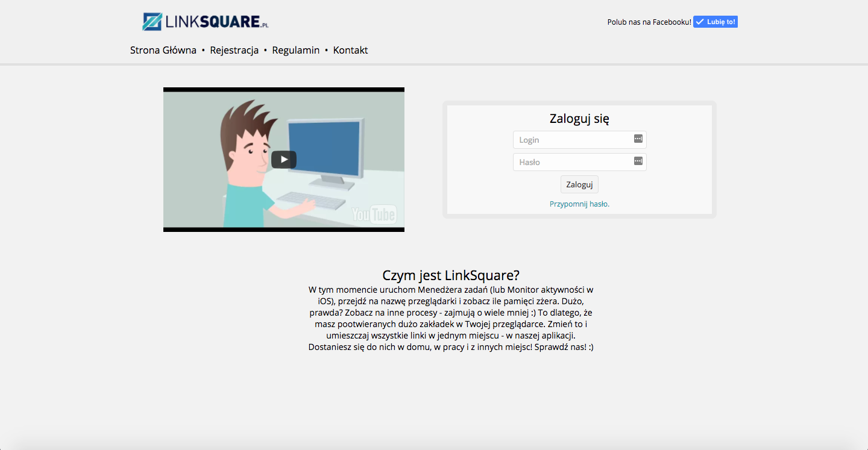Navigate to the Kontakt page
The width and height of the screenshot is (868, 450).
350,51
